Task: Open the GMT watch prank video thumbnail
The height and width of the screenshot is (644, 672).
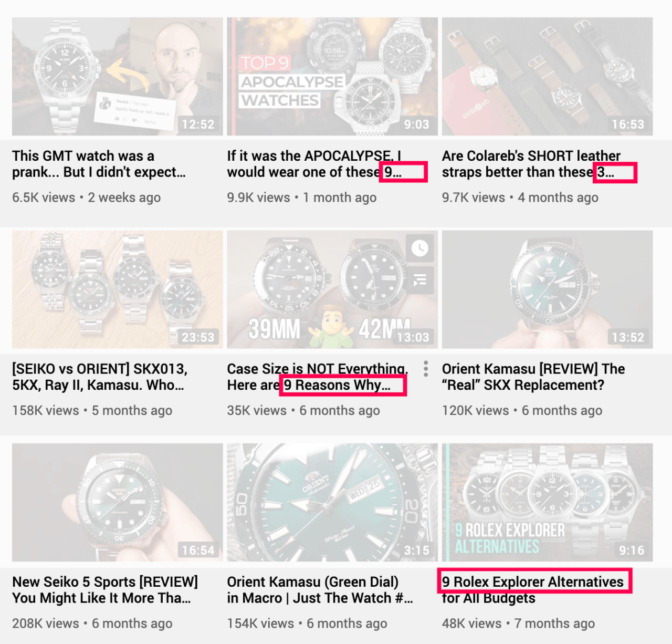Action: [x=118, y=77]
